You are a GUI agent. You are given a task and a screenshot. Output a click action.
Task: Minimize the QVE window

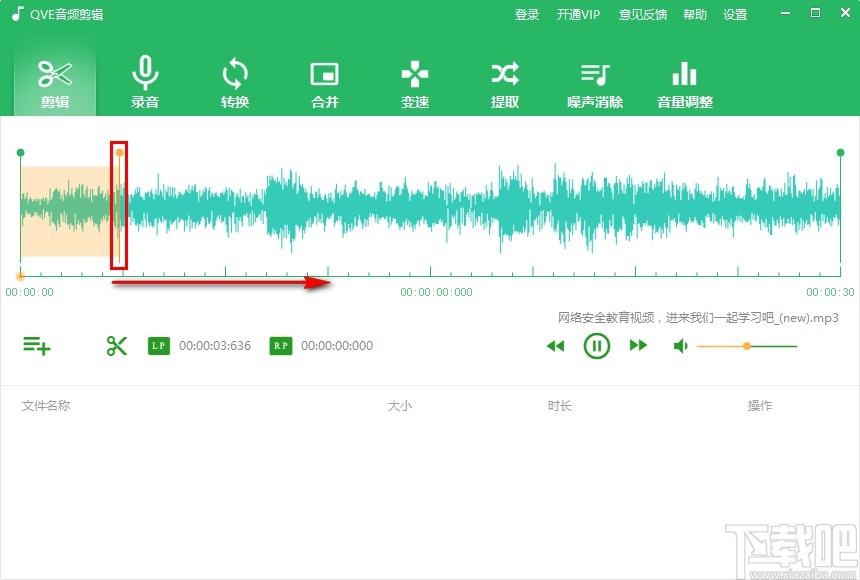786,13
